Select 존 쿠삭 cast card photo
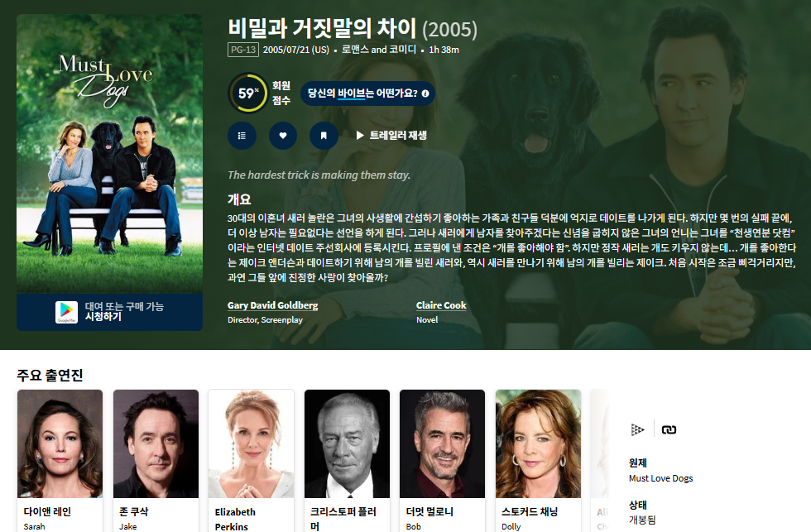The width and height of the screenshot is (811, 532). coord(156,443)
